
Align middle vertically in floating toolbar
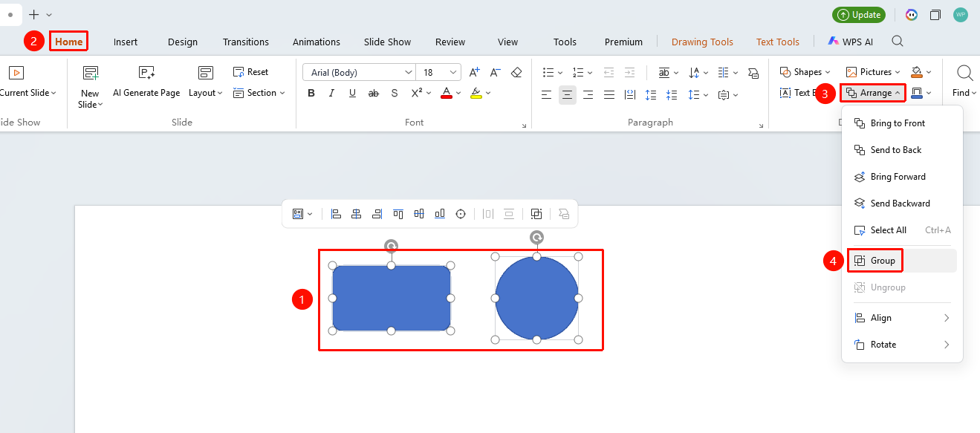[x=419, y=214]
